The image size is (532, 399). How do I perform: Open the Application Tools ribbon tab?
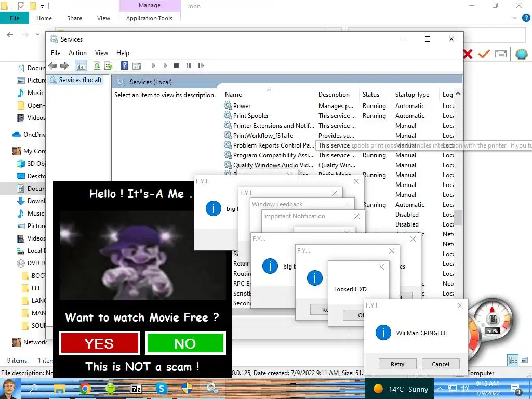[149, 18]
